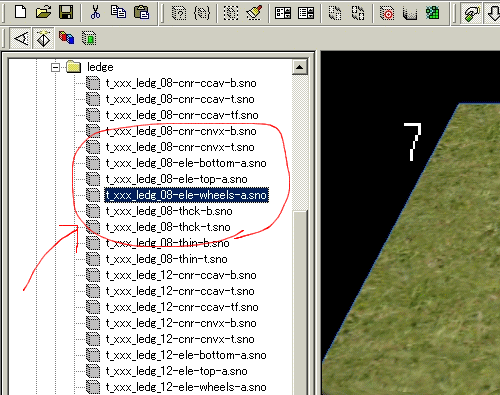Select t_xxx_ledg_08-cnr-ccav-b.sno
Viewport: 500px width, 395px height.
(x=181, y=83)
